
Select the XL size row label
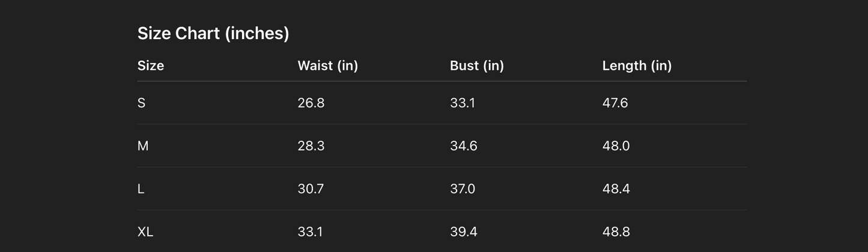(x=145, y=232)
